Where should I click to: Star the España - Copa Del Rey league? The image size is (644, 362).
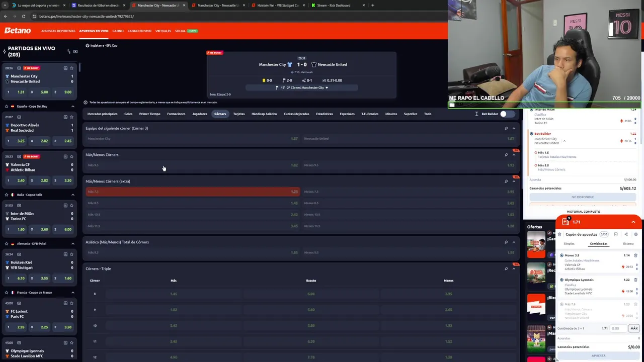coord(6,106)
